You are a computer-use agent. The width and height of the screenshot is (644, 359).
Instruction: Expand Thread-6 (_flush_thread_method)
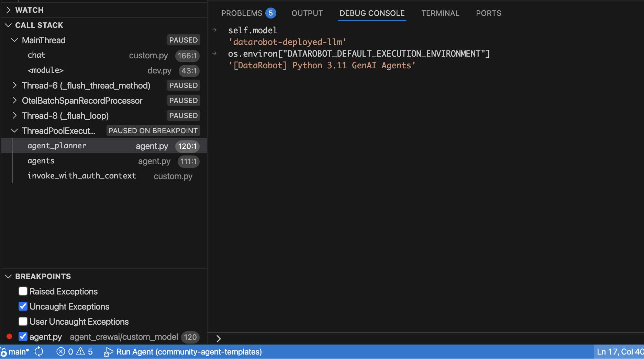tap(14, 85)
